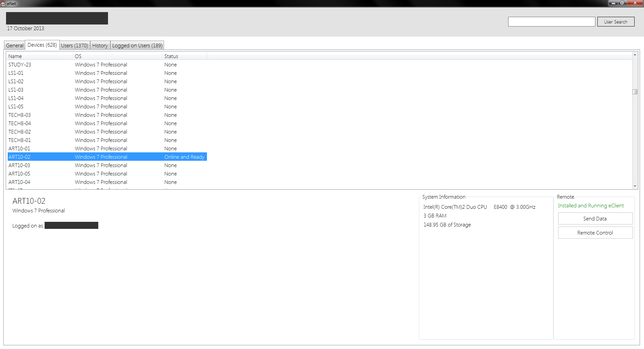Image resolution: width=644 pixels, height=349 pixels.
Task: Sort devices by Status column header
Action: pos(184,56)
